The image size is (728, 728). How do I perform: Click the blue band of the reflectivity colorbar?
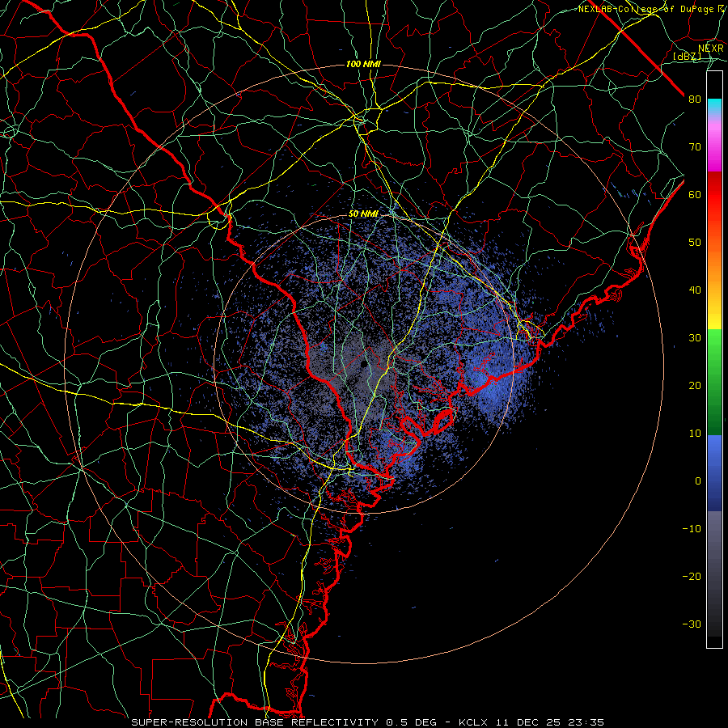coord(714,472)
